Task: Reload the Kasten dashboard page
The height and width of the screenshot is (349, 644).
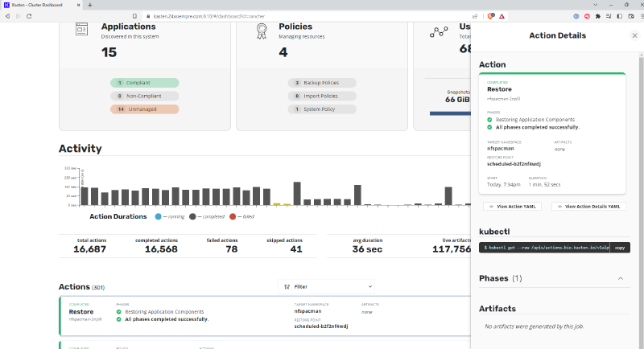Action: 29,16
